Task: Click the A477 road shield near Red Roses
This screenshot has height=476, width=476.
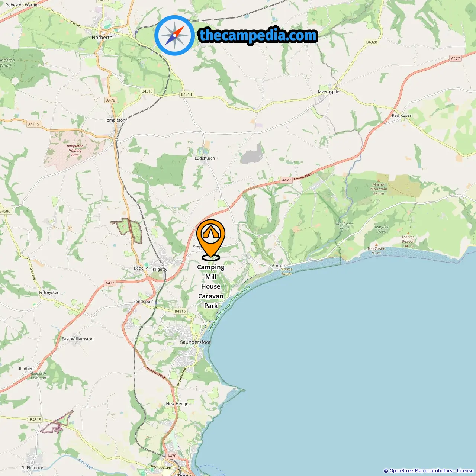Action: 455,58
